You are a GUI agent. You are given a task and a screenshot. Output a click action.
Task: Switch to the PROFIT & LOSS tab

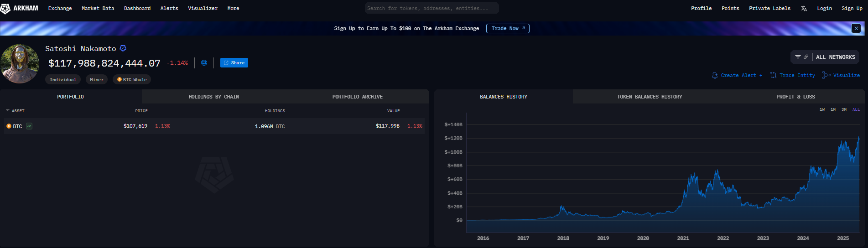[x=795, y=97]
